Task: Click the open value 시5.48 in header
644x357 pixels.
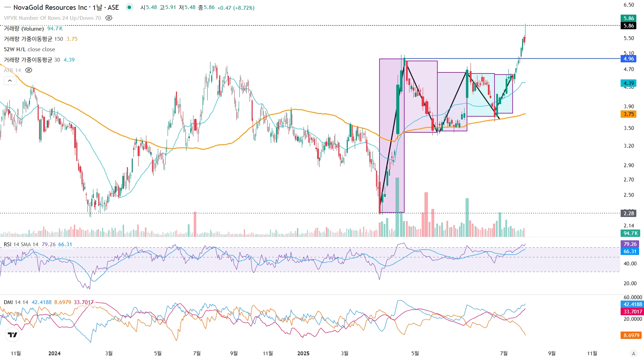Action: (x=149, y=7)
